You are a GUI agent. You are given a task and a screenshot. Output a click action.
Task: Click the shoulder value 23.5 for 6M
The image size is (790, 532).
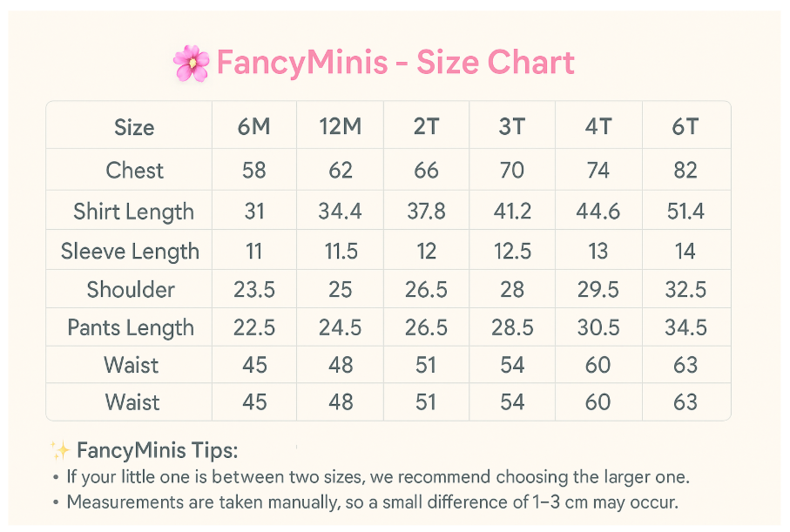(x=254, y=290)
